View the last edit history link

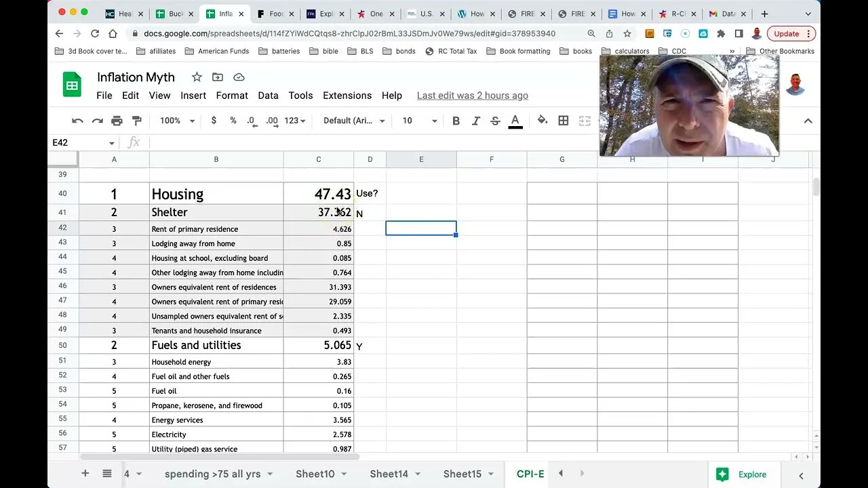(x=473, y=96)
